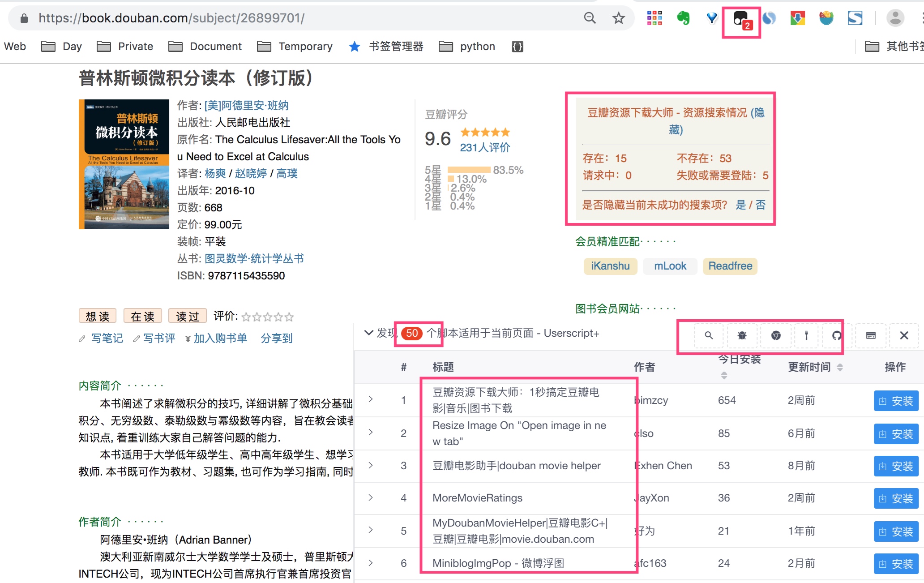Screen dimensions: 924x583
Task: Click the bug report icon in Userscript+
Action: point(742,335)
